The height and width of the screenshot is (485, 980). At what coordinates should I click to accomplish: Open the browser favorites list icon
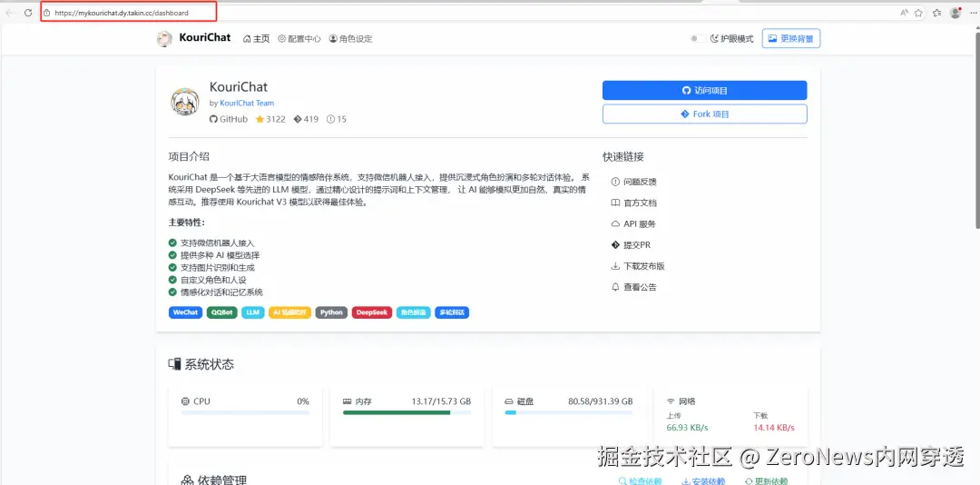coord(936,13)
